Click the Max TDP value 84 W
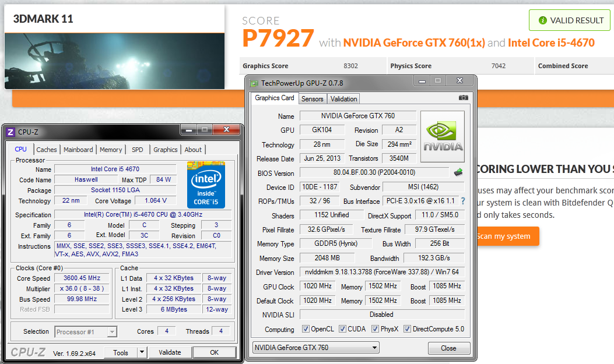Screen dimensions: 614x364 pos(163,179)
